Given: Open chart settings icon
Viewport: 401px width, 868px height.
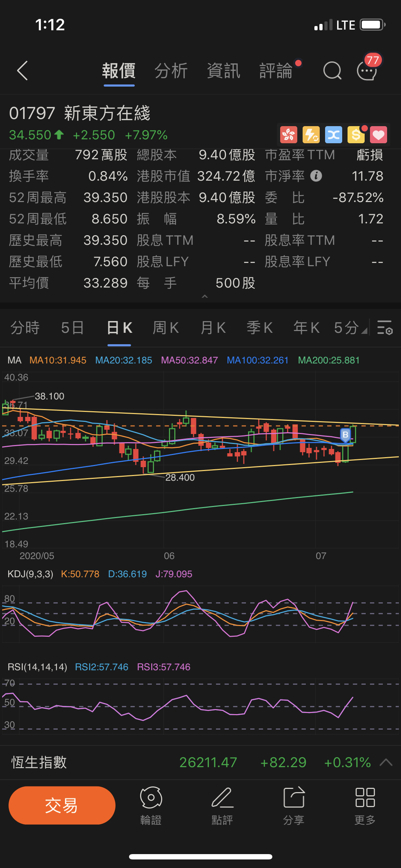Looking at the screenshot, I should [x=385, y=327].
